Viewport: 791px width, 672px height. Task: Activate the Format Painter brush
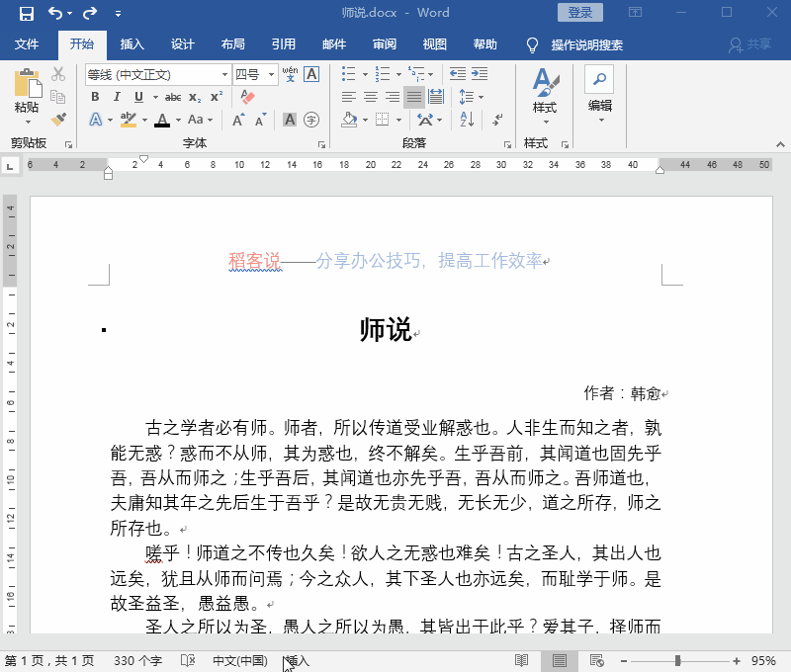click(x=58, y=119)
